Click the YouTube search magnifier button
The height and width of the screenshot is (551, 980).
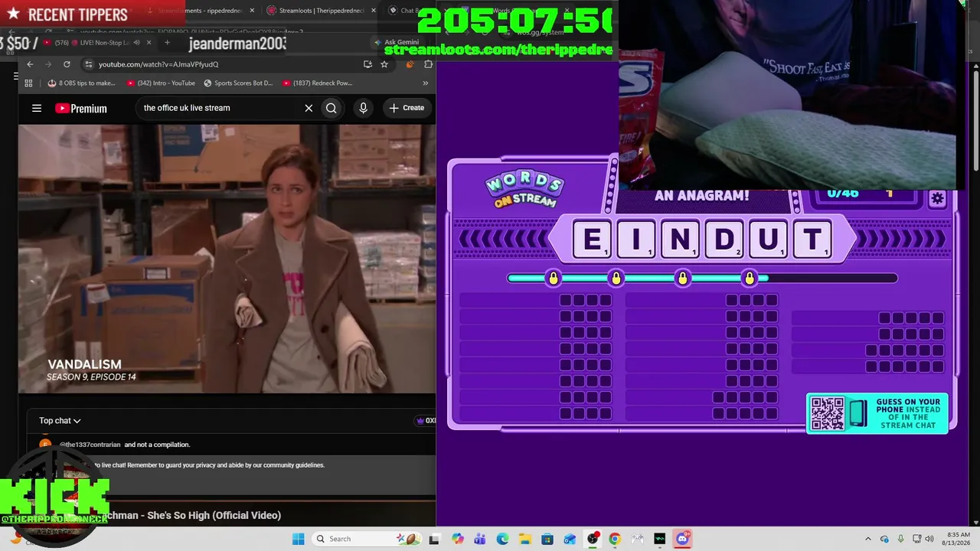(x=332, y=108)
